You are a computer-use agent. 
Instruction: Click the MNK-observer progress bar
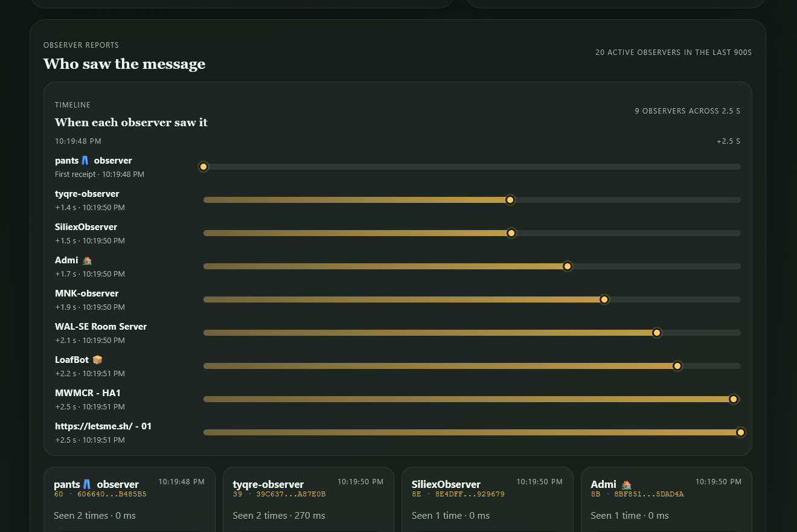[x=472, y=300]
